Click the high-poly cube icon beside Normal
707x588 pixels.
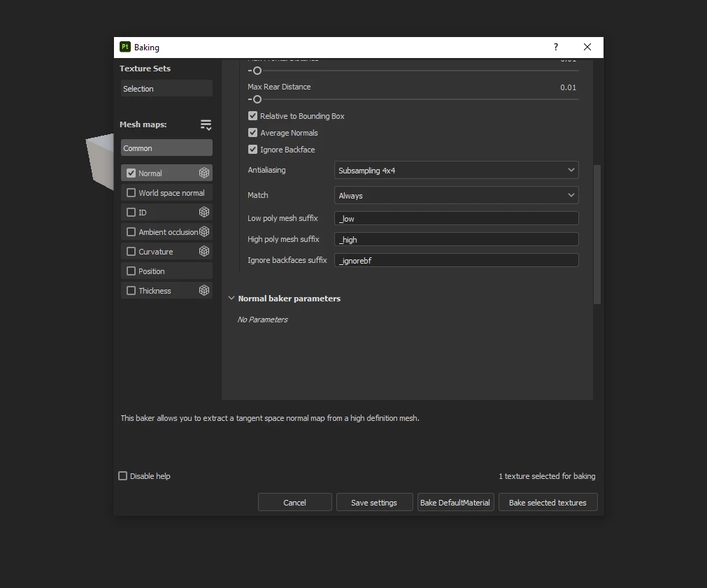click(204, 173)
